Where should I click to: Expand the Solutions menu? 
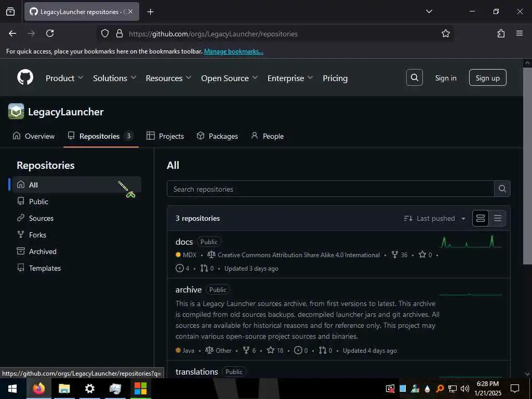[115, 78]
